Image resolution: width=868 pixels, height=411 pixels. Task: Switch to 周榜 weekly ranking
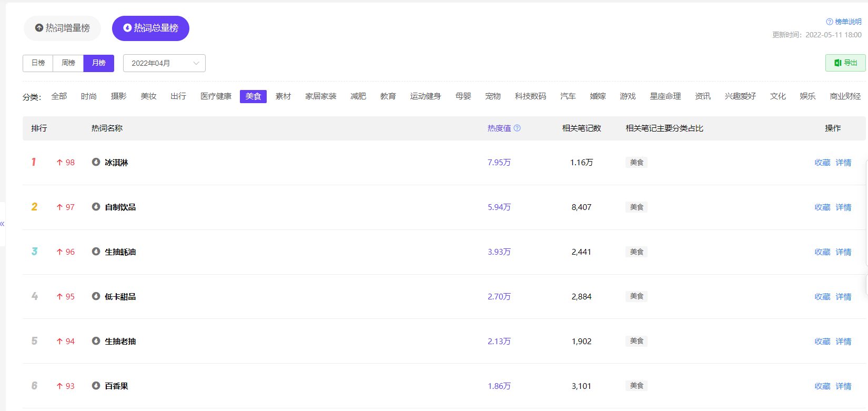coord(68,63)
